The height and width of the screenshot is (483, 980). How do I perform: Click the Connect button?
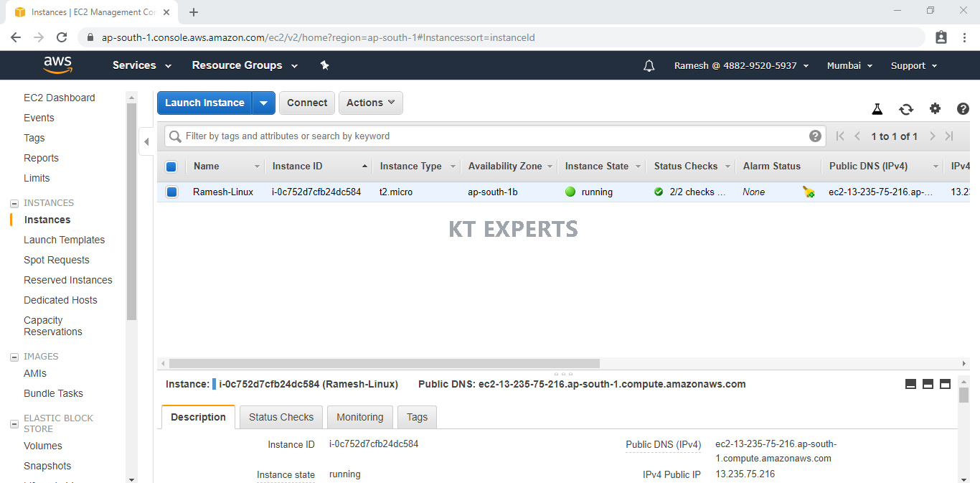pos(307,103)
